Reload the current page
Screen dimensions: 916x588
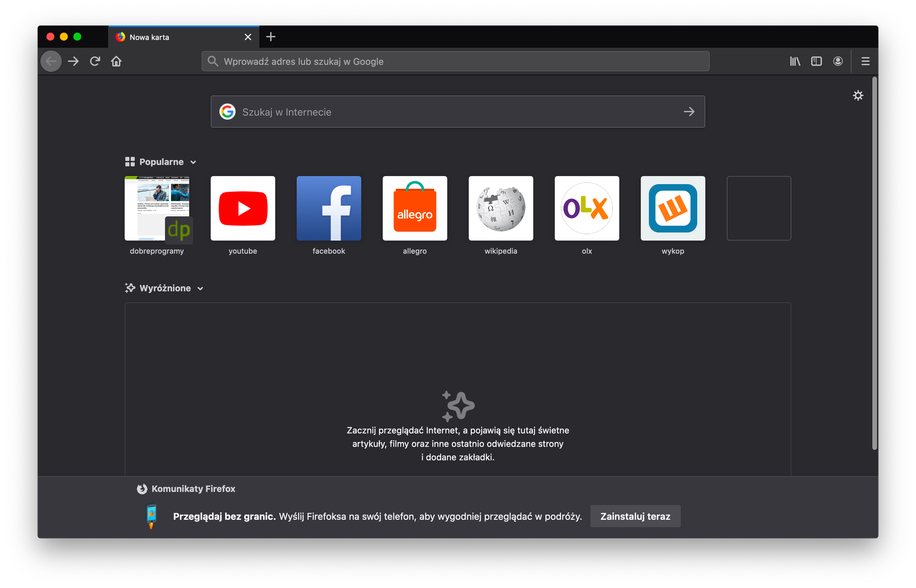click(x=95, y=61)
